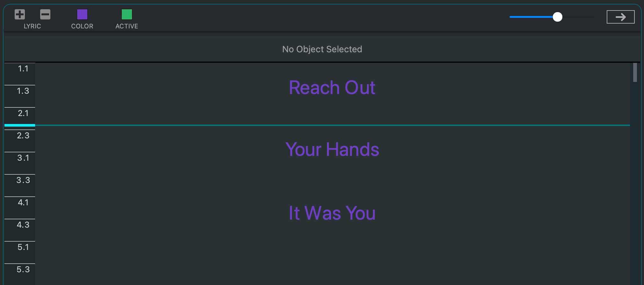Viewport: 644px width, 285px height.
Task: Select the Reach Out lyric slide
Action: [x=332, y=87]
